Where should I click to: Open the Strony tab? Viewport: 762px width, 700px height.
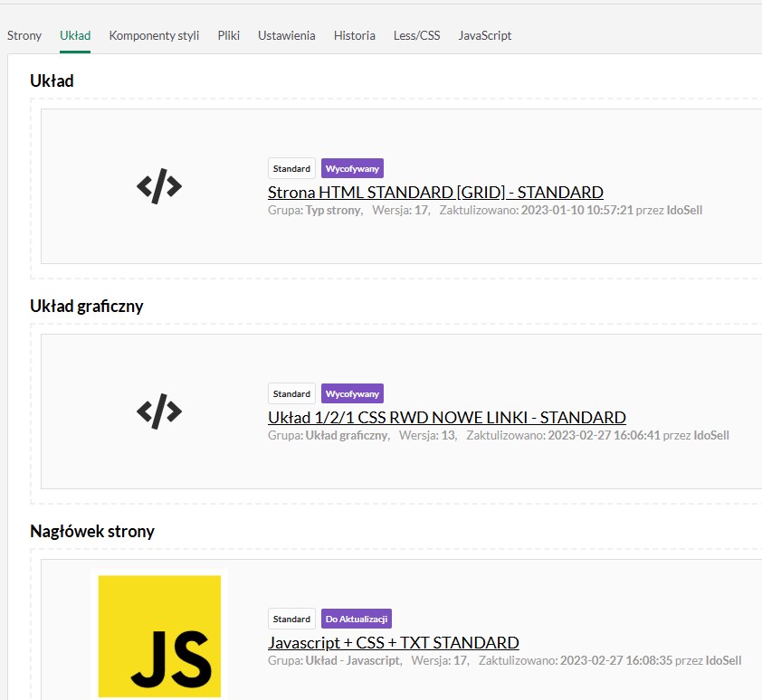24,35
